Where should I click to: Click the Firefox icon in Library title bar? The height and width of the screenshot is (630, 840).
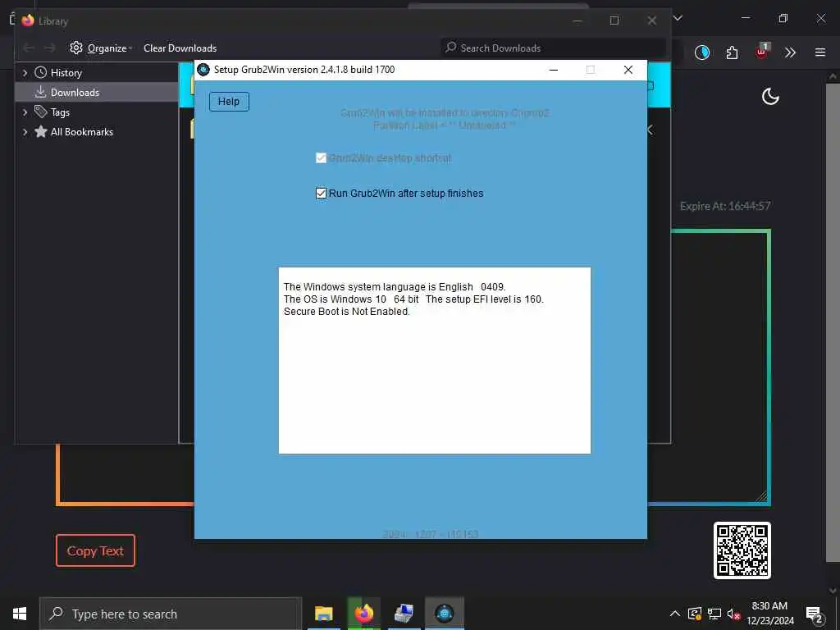click(28, 21)
